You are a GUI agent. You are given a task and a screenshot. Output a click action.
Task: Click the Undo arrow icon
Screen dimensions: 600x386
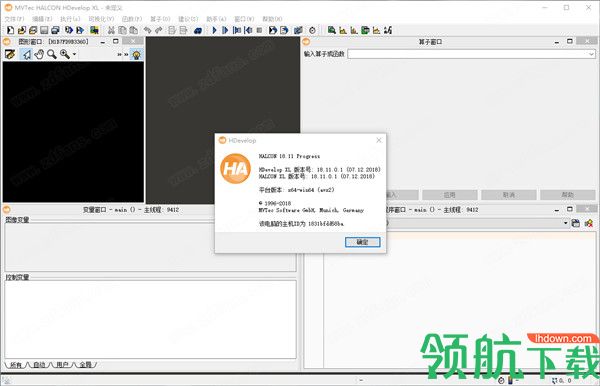[147, 30]
